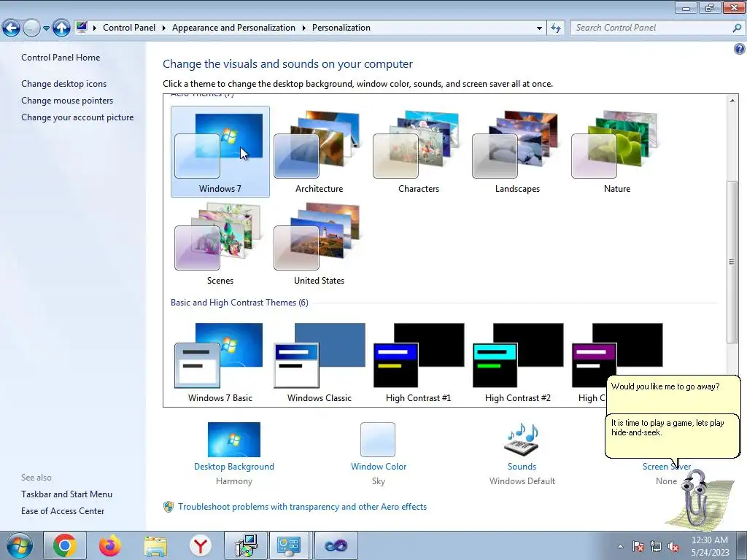Click the computer icon in address bar
Image resolution: width=747 pixels, height=560 pixels.
point(82,28)
